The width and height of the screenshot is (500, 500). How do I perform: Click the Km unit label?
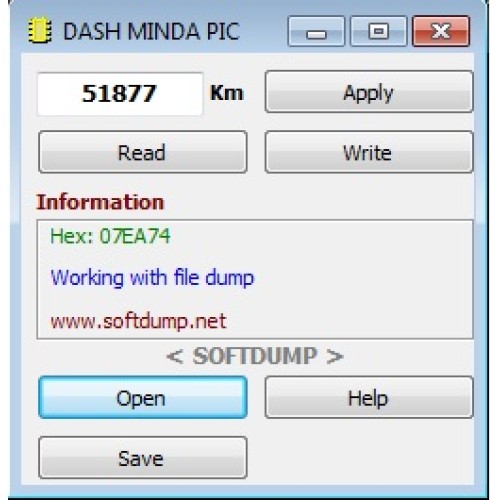click(227, 93)
